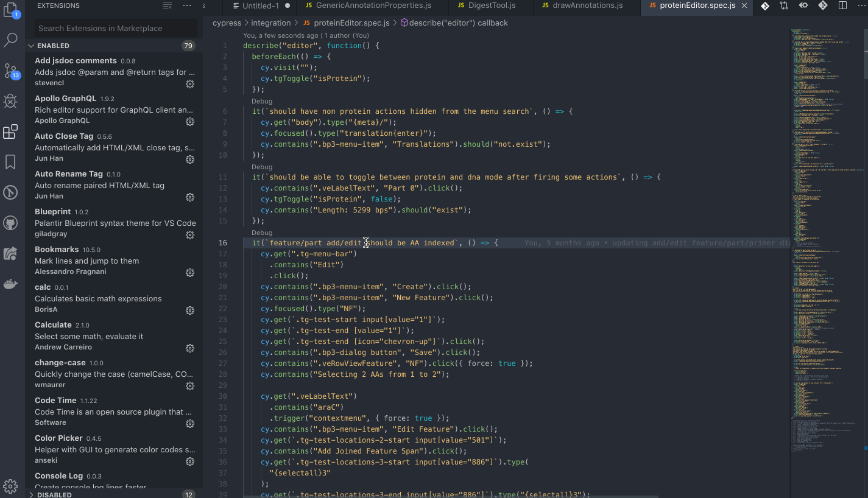Open settings for the Apollo GraphQL extension
The width and height of the screenshot is (868, 498).
pos(189,121)
